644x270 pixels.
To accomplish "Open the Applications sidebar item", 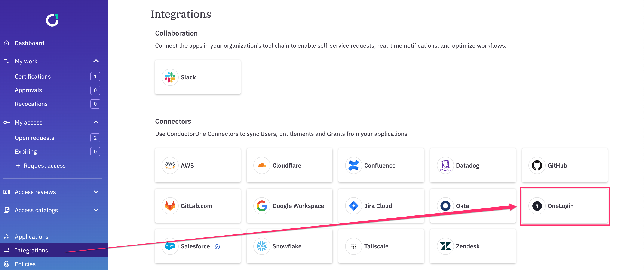I will point(31,236).
